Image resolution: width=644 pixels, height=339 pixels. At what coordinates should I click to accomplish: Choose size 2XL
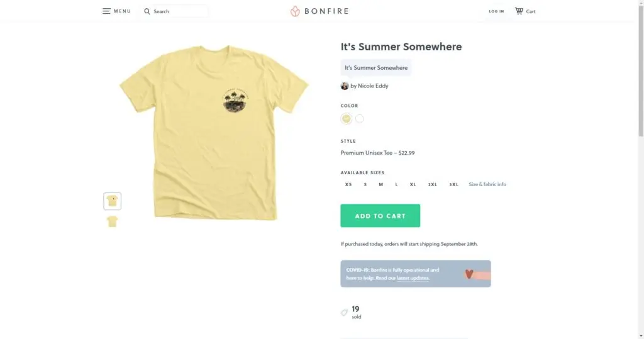coord(433,184)
